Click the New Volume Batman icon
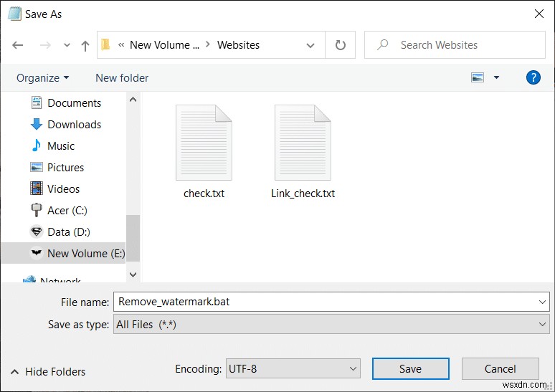Image resolution: width=555 pixels, height=392 pixels. pyautogui.click(x=37, y=253)
